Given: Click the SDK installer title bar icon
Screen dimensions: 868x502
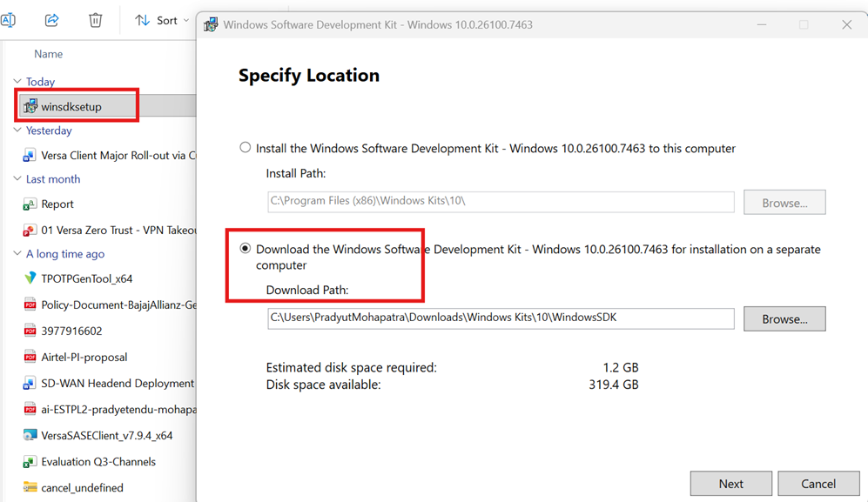Looking at the screenshot, I should tap(211, 25).
